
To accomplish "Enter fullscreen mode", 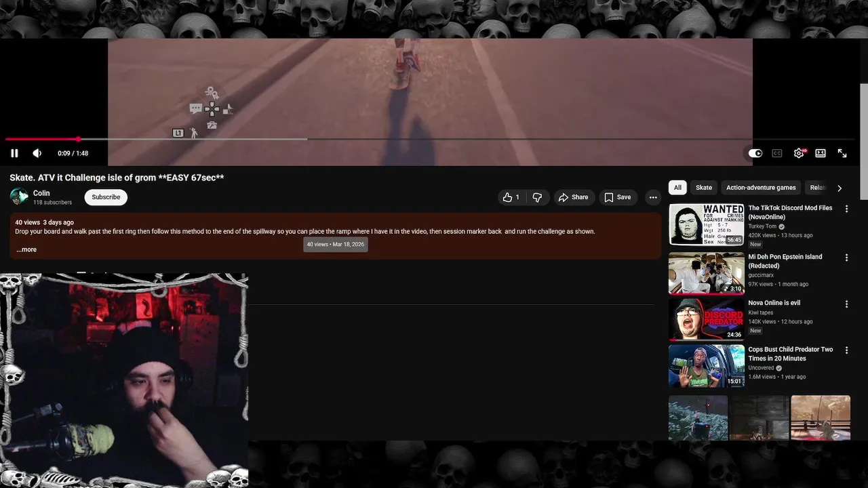I will pyautogui.click(x=842, y=153).
